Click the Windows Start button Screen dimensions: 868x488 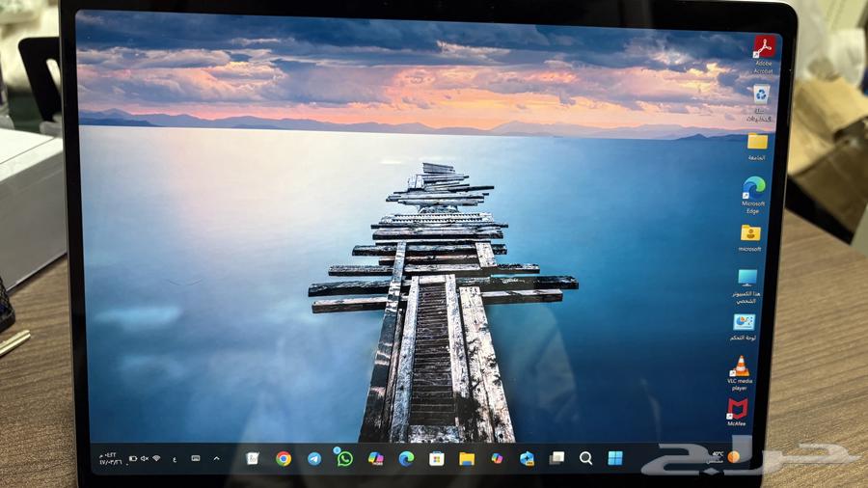pos(615,458)
